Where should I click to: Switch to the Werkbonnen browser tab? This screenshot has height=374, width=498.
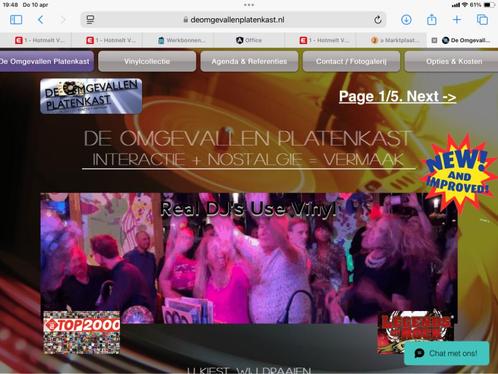[182, 40]
